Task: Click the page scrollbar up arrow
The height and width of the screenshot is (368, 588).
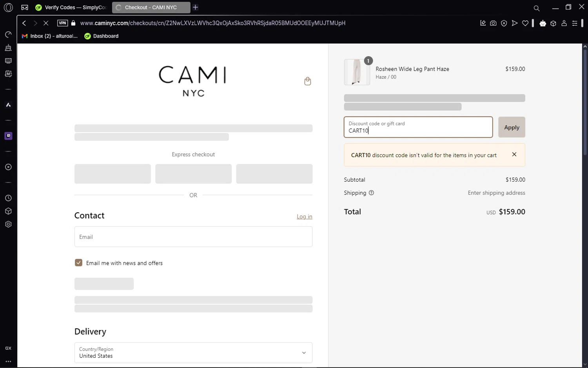Action: 585,47
